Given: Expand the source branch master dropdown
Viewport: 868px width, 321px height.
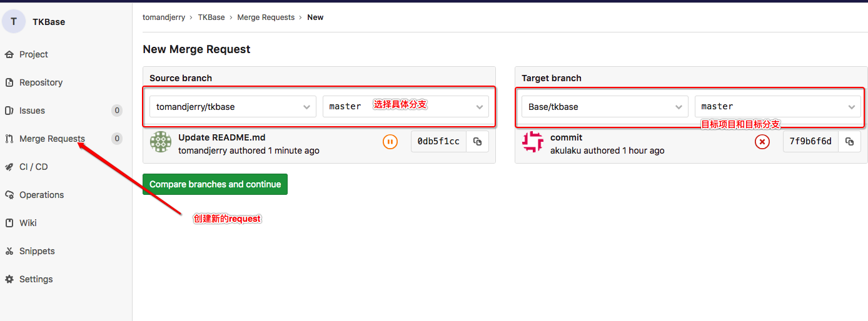Looking at the screenshot, I should click(x=405, y=107).
